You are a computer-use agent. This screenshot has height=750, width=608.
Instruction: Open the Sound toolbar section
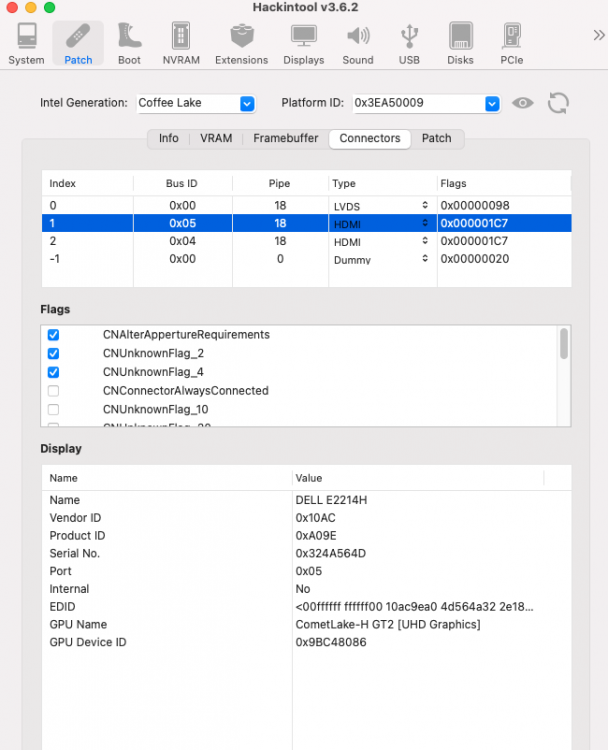coord(358,44)
